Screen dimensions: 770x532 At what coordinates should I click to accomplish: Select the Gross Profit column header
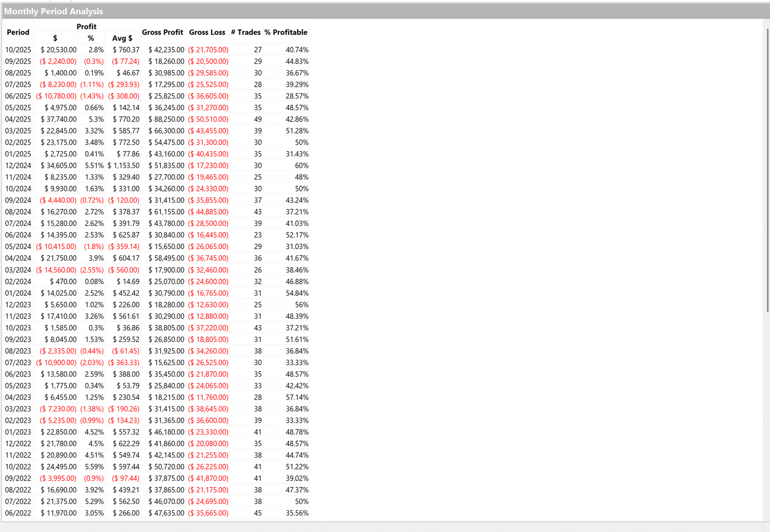[x=162, y=32]
